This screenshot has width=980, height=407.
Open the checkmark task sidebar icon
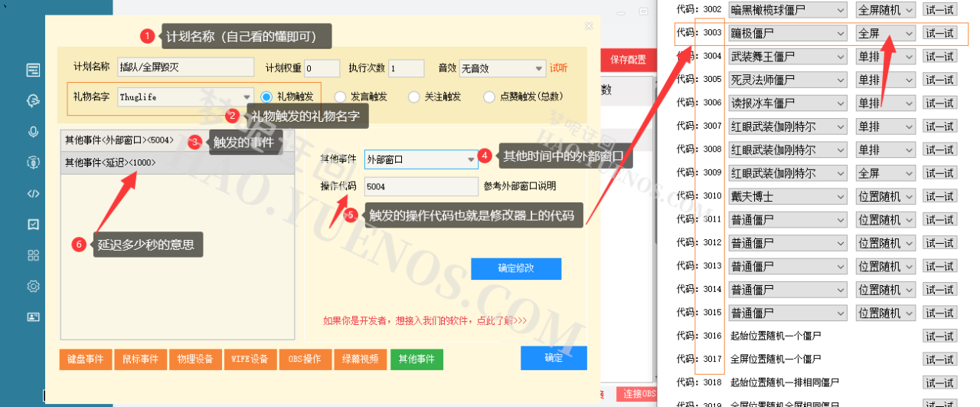coord(33,225)
